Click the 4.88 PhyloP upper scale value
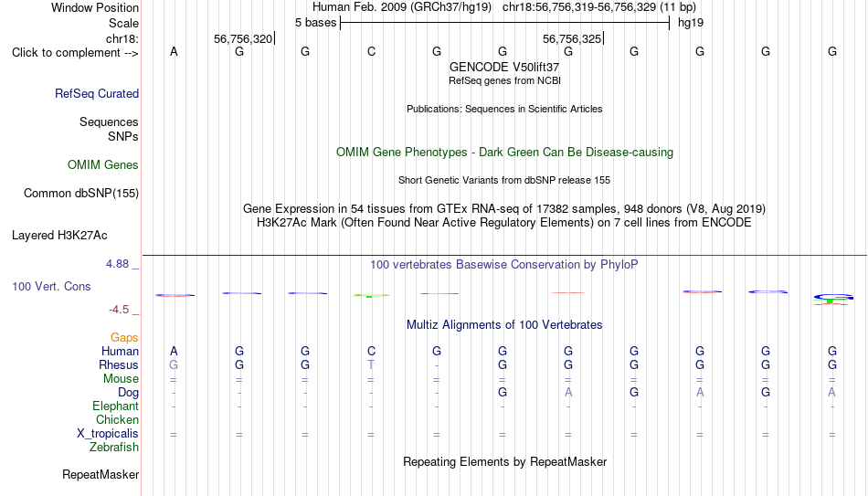This screenshot has width=868, height=496. 117,264
